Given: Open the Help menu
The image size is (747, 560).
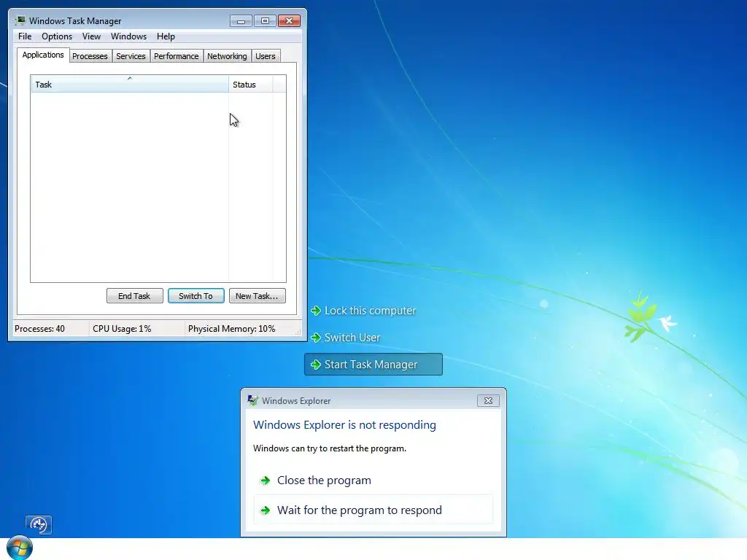Looking at the screenshot, I should pos(166,36).
